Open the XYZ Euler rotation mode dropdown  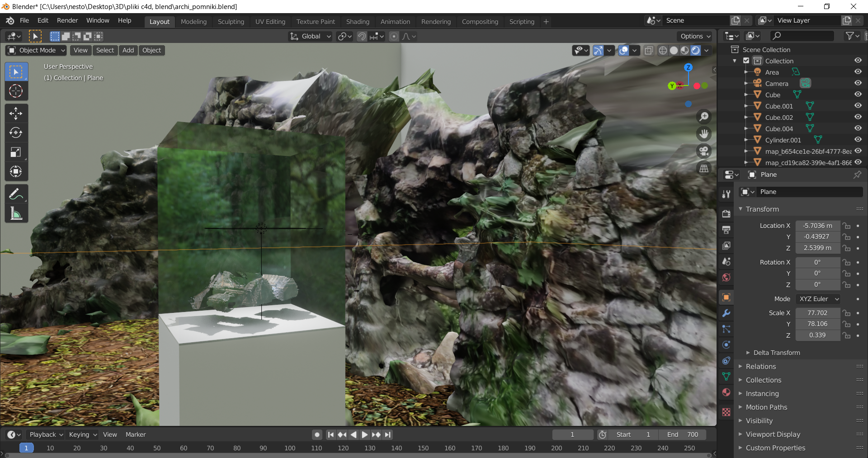[x=818, y=299]
